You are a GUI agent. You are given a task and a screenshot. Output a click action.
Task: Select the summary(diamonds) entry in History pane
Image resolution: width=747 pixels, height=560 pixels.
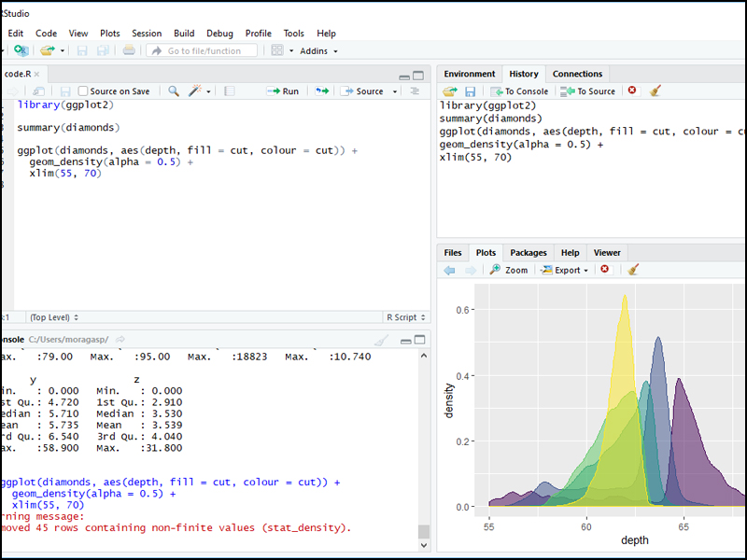[491, 119]
